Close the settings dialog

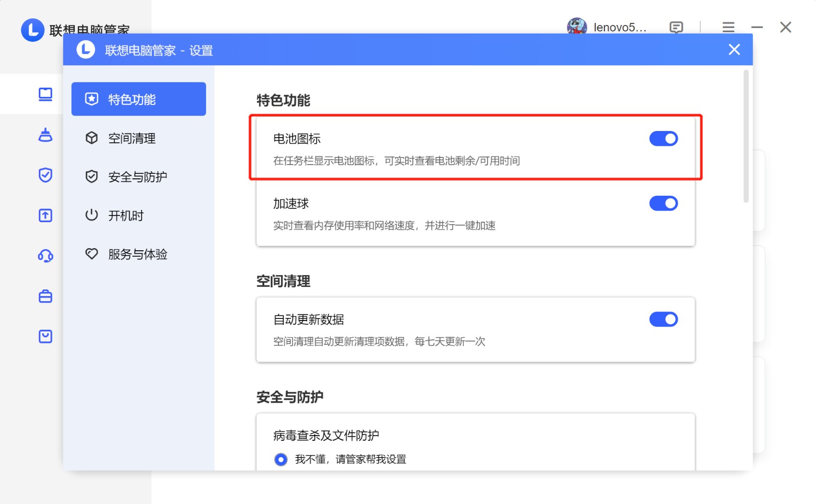pyautogui.click(x=734, y=49)
